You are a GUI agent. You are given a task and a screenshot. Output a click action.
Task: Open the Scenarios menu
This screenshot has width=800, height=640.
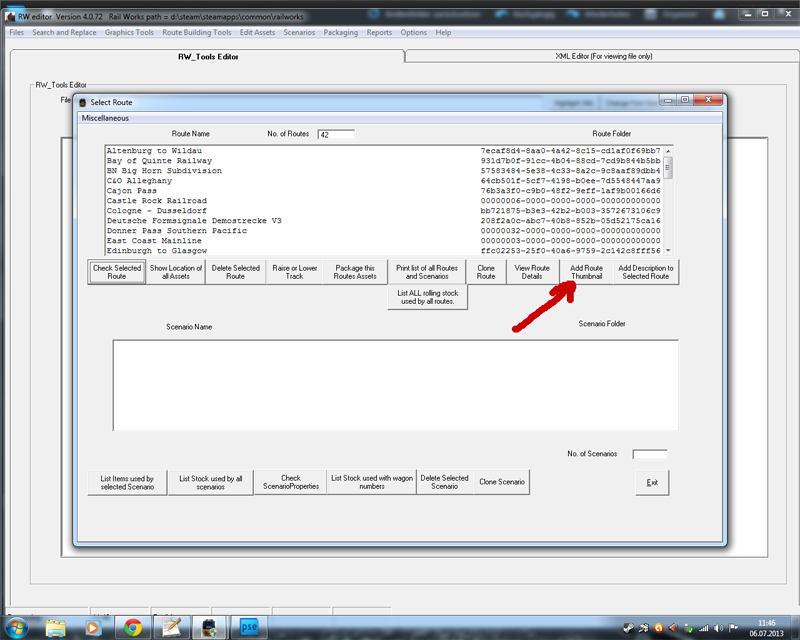point(299,32)
